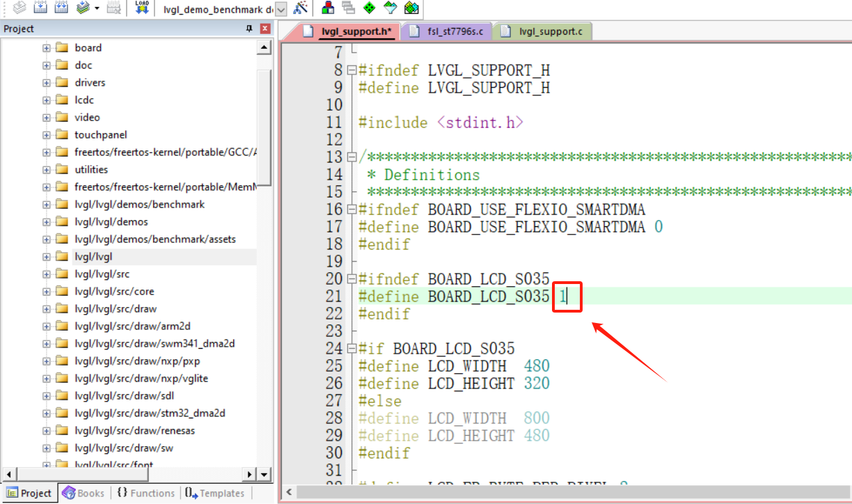Click editor horizontal scroll left arrow
Screen dimensions: 852x504
(x=290, y=492)
